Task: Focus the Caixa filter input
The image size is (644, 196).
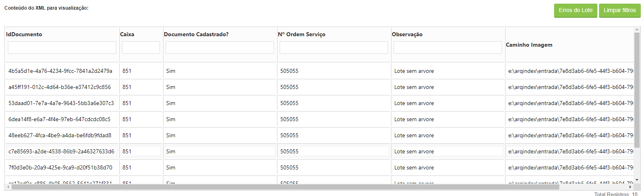Action: tap(141, 47)
